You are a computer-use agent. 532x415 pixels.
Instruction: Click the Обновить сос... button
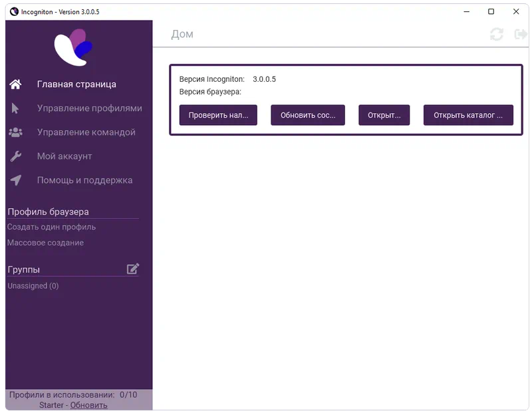tap(308, 115)
